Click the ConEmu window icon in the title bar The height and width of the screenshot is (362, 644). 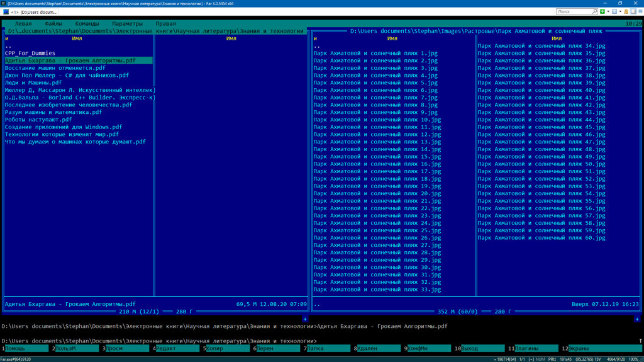point(3,3)
